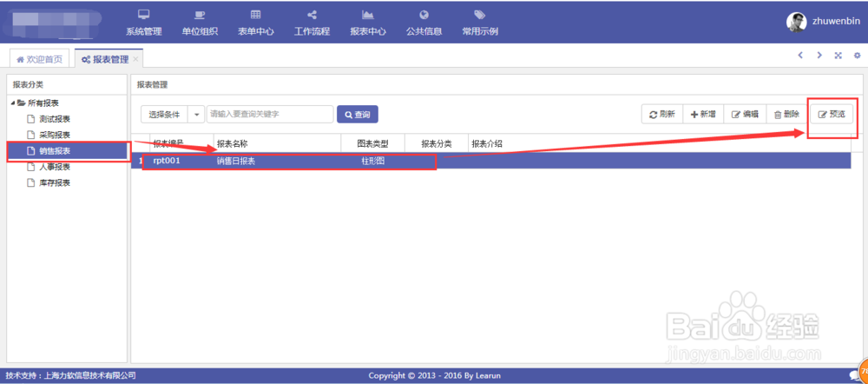Click the 所有报表 folder icon
Viewport: 868px width, 384px height.
click(x=21, y=103)
